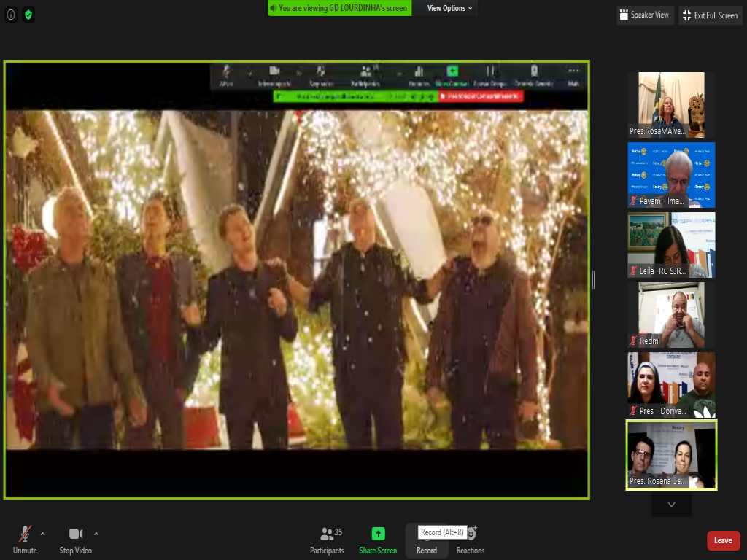Switch to Speaker View

point(644,15)
